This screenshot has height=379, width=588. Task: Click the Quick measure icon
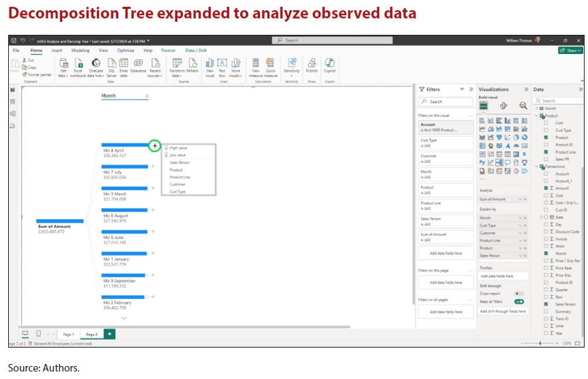pyautogui.click(x=271, y=63)
